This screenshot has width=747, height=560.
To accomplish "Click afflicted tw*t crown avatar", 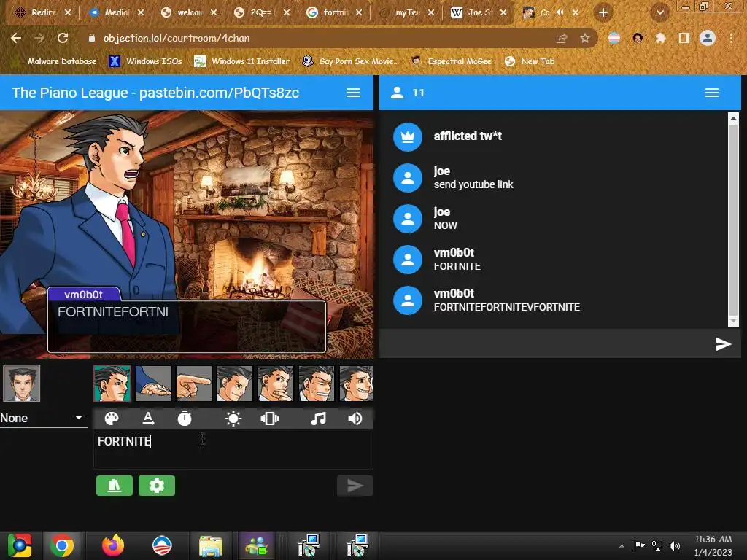I will click(x=408, y=136).
